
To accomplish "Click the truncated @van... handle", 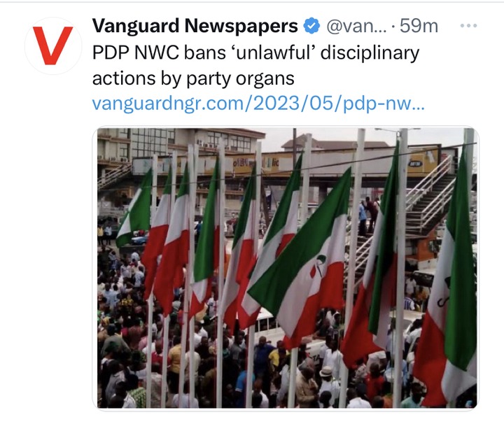I will click(356, 26).
